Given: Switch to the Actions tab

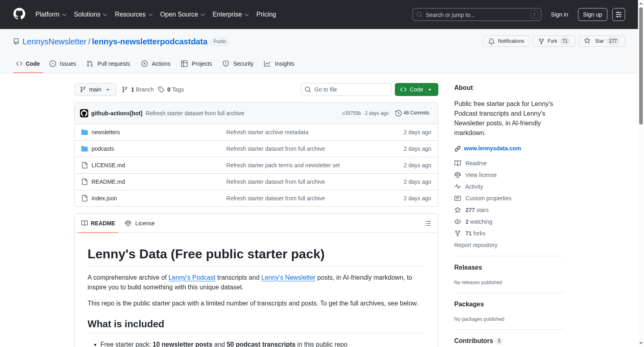Looking at the screenshot, I should coord(156,64).
